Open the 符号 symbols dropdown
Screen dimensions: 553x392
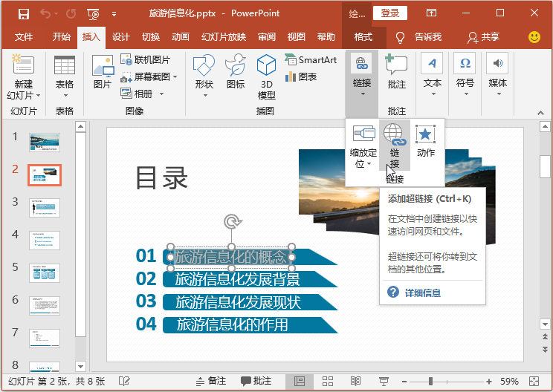coord(465,75)
